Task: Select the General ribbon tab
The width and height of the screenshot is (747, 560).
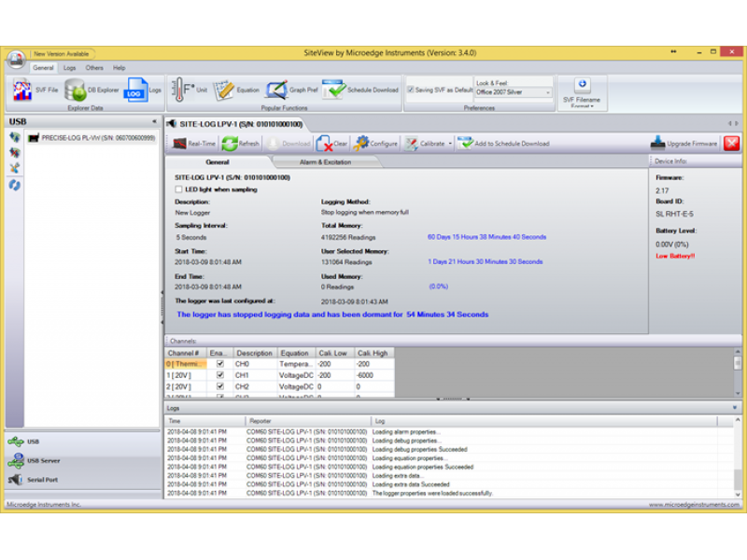Action: pyautogui.click(x=43, y=67)
